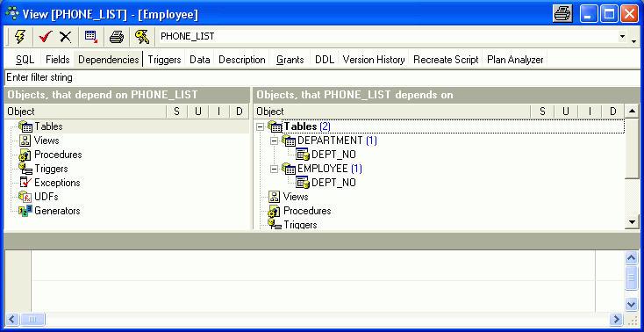Click the printer icon in title bar
644x332 pixels.
point(562,14)
